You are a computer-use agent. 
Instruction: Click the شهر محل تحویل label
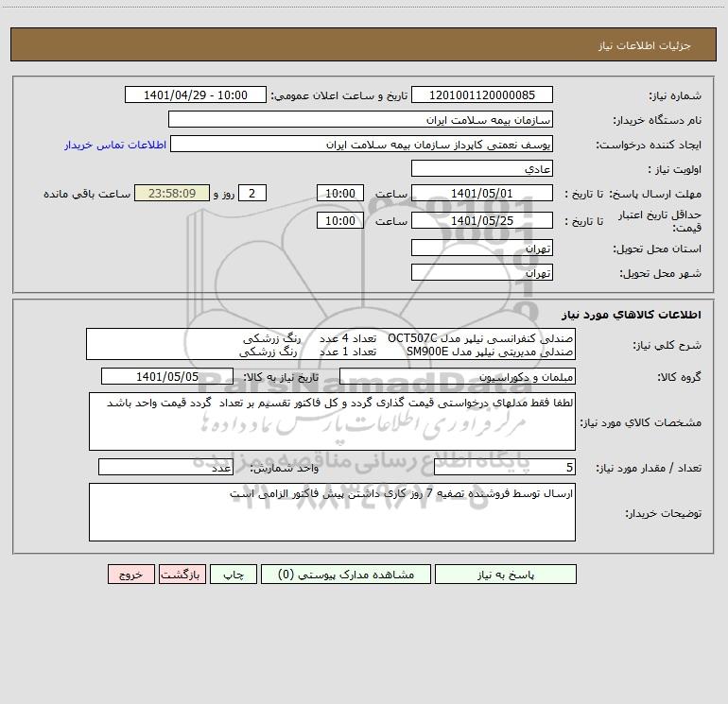tap(660, 273)
